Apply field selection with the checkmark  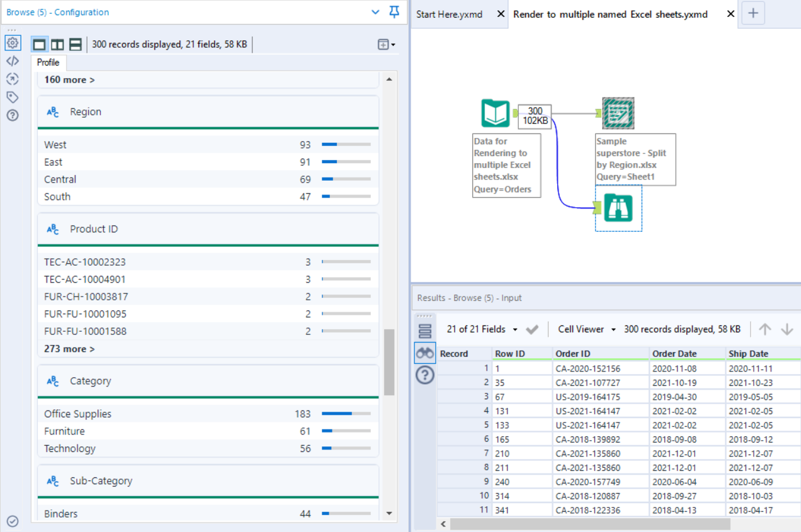point(533,329)
